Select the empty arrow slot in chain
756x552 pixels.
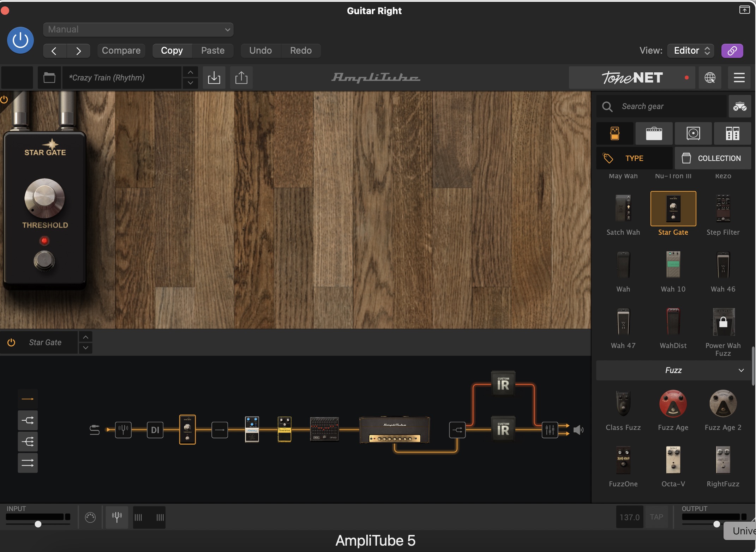click(220, 430)
